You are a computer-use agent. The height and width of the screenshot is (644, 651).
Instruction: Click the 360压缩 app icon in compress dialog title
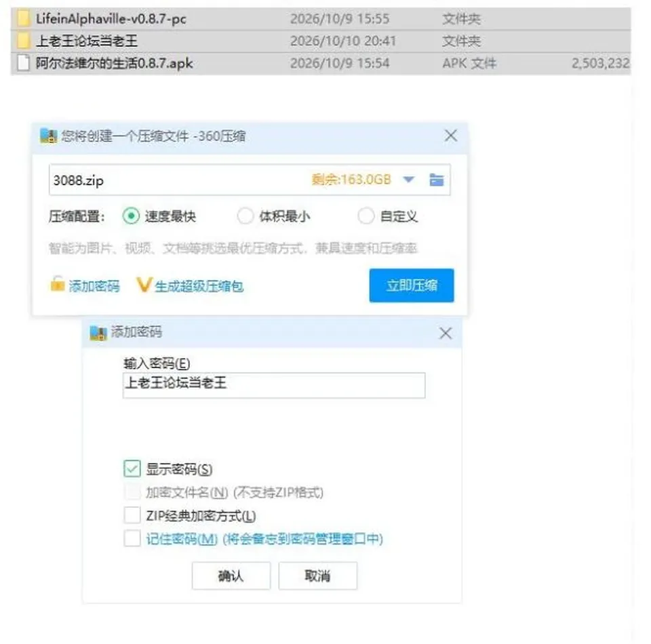pos(48,136)
